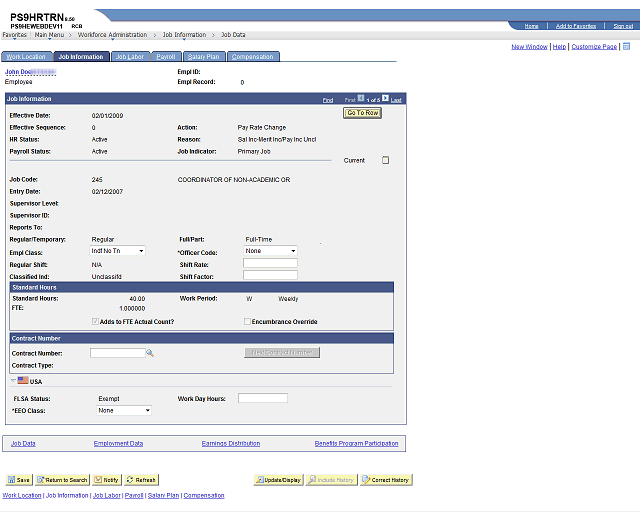Image resolution: width=640 pixels, height=512 pixels.
Task: Collapse the USA section triangle
Action: (x=13, y=381)
